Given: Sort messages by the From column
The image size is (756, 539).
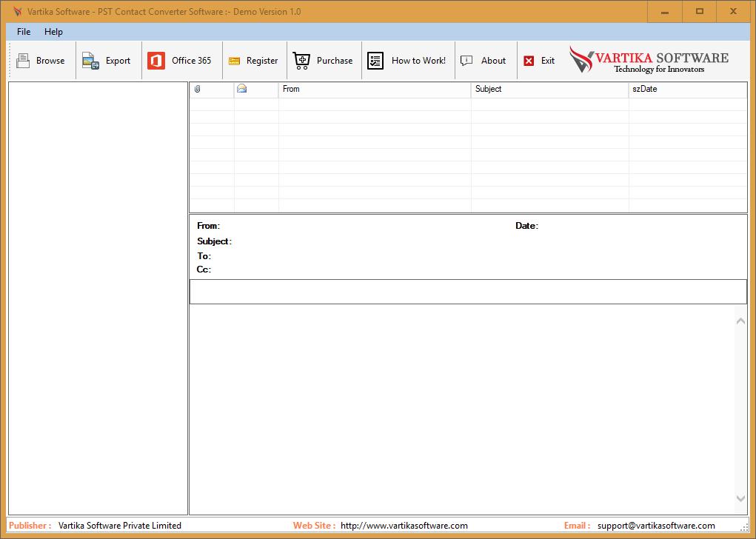Looking at the screenshot, I should (375, 89).
